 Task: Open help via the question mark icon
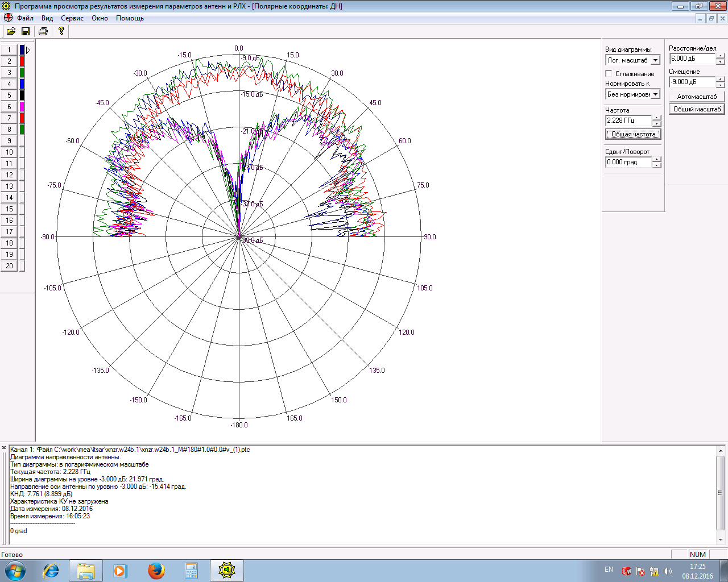pyautogui.click(x=61, y=31)
